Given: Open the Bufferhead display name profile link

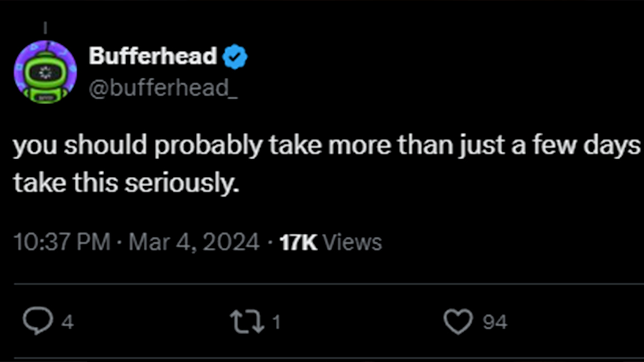Looking at the screenshot, I should point(153,56).
